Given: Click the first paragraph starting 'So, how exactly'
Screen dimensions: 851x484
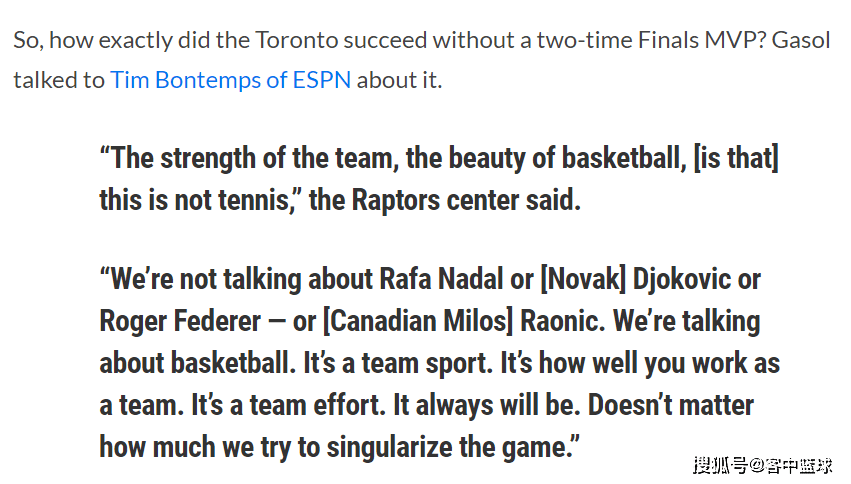Looking at the screenshot, I should point(422,60).
